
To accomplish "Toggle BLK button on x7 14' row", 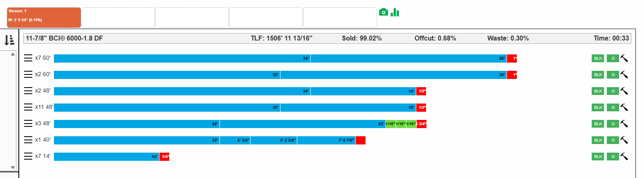I will [x=598, y=156].
